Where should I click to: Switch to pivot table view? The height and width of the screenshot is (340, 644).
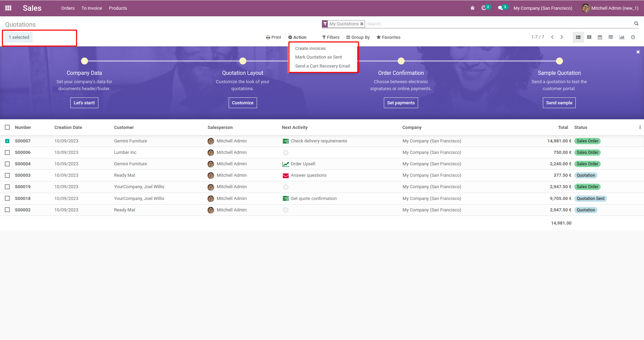[611, 37]
